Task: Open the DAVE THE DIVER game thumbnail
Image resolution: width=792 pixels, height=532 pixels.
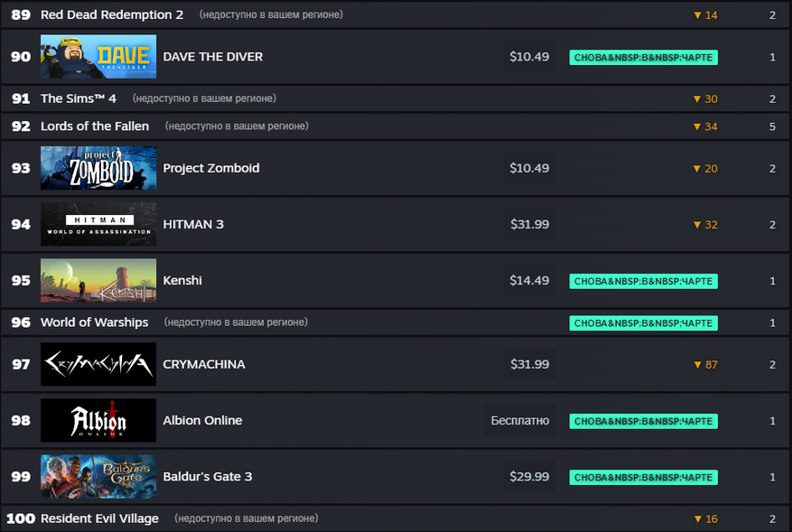Action: coord(98,57)
